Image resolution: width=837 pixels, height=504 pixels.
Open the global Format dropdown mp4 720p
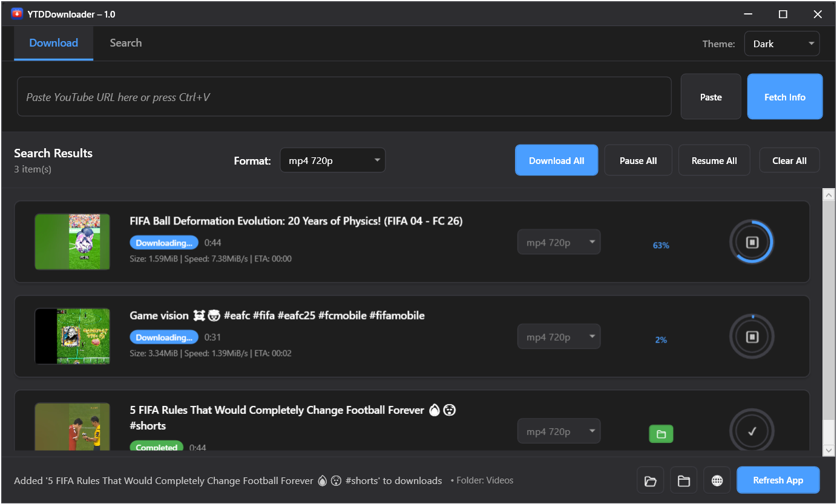(332, 160)
